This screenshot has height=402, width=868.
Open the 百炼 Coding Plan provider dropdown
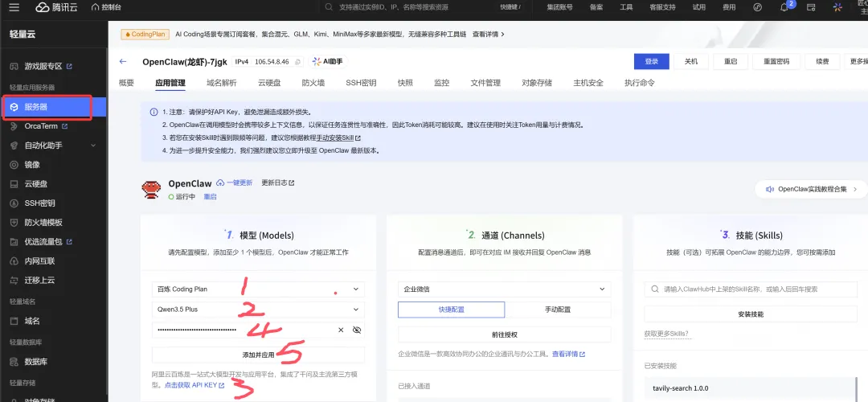click(258, 289)
